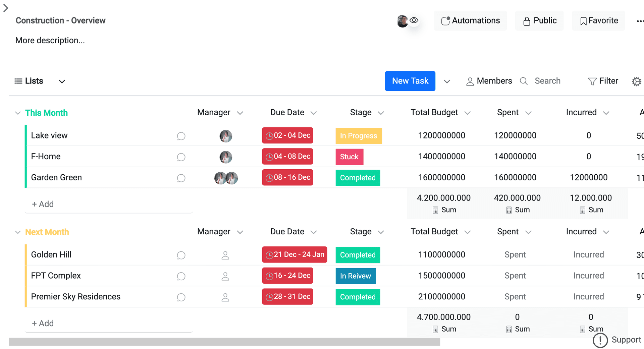Viewport: 644px width, 349px height.
Task: Open comments for Lake view task
Action: coord(181,136)
